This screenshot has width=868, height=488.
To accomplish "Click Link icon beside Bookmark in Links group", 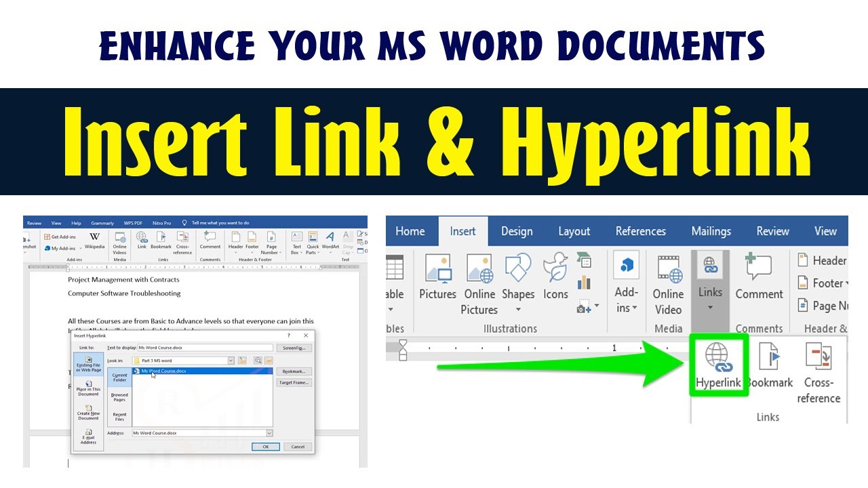I will click(142, 241).
